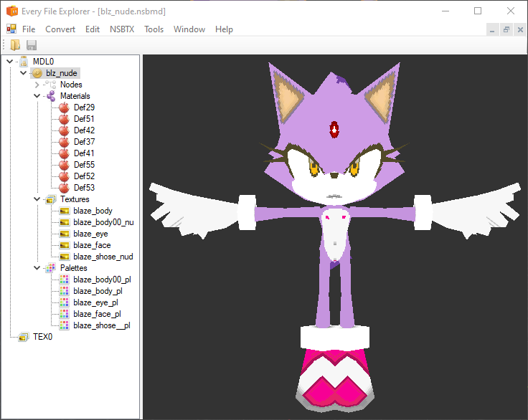Click the Open file folder toolbar icon

click(x=15, y=45)
